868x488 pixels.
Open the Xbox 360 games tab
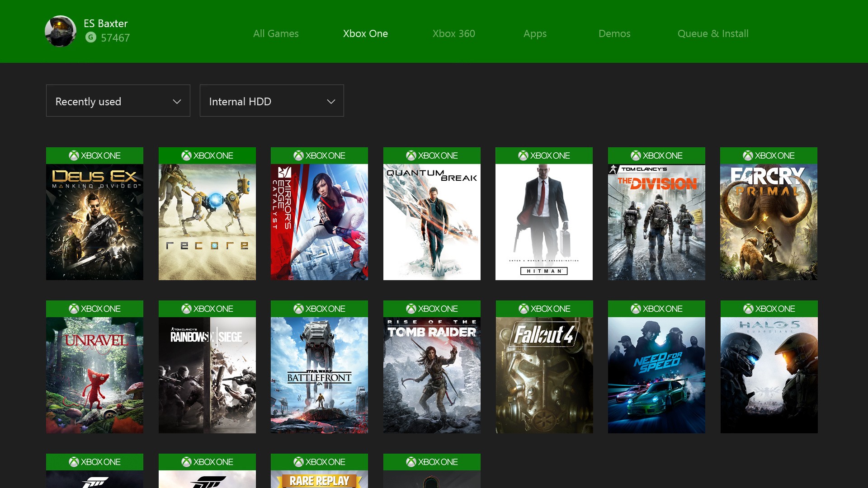tap(453, 33)
